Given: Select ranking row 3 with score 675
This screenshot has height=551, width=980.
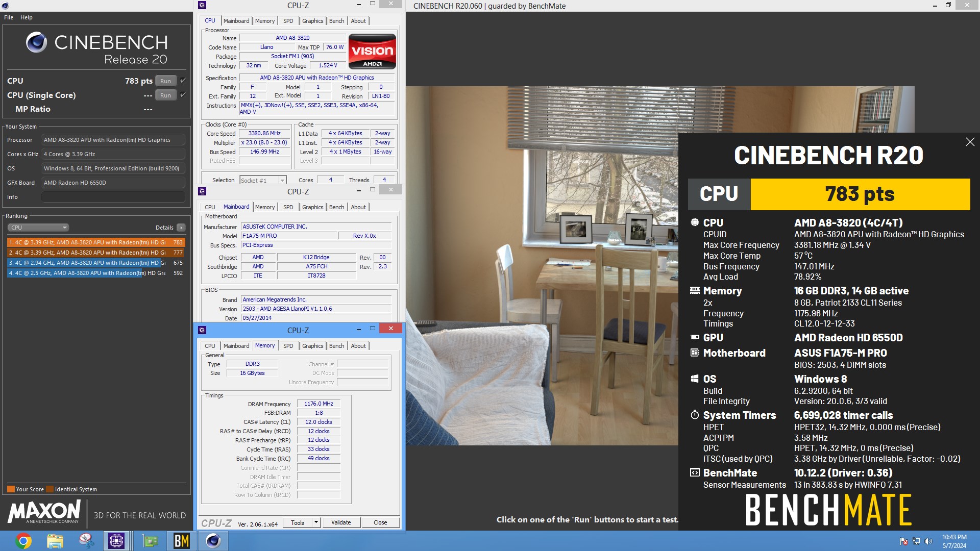Looking at the screenshot, I should coord(96,263).
